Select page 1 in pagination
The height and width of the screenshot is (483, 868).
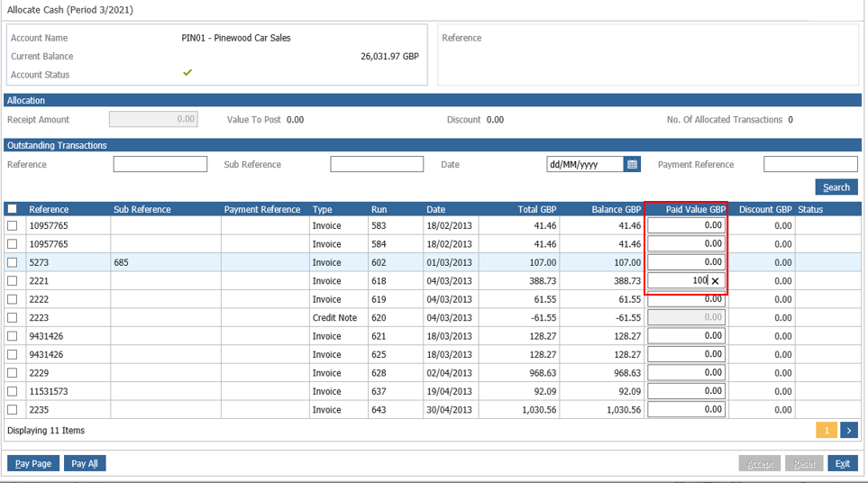[x=827, y=430]
